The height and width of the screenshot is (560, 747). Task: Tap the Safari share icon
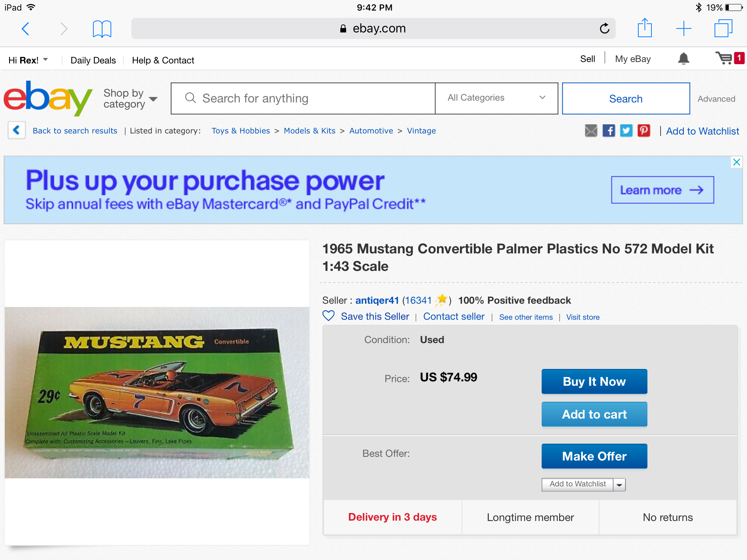point(645,28)
